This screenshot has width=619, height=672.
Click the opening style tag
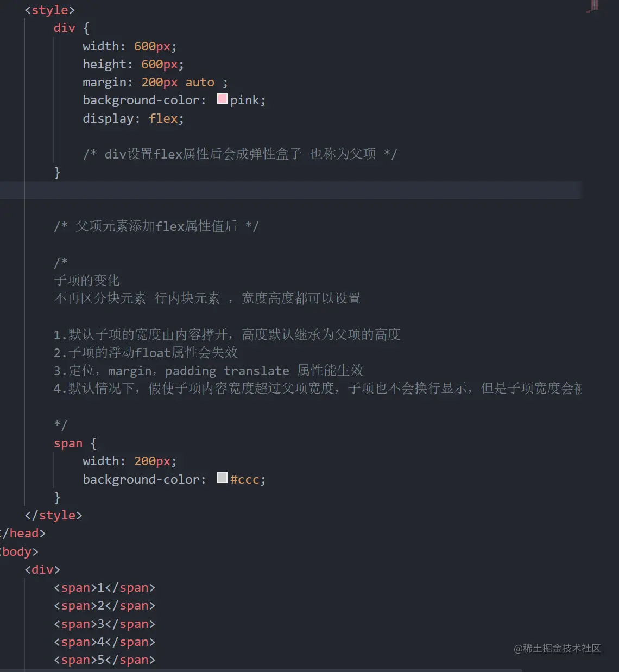click(x=49, y=10)
